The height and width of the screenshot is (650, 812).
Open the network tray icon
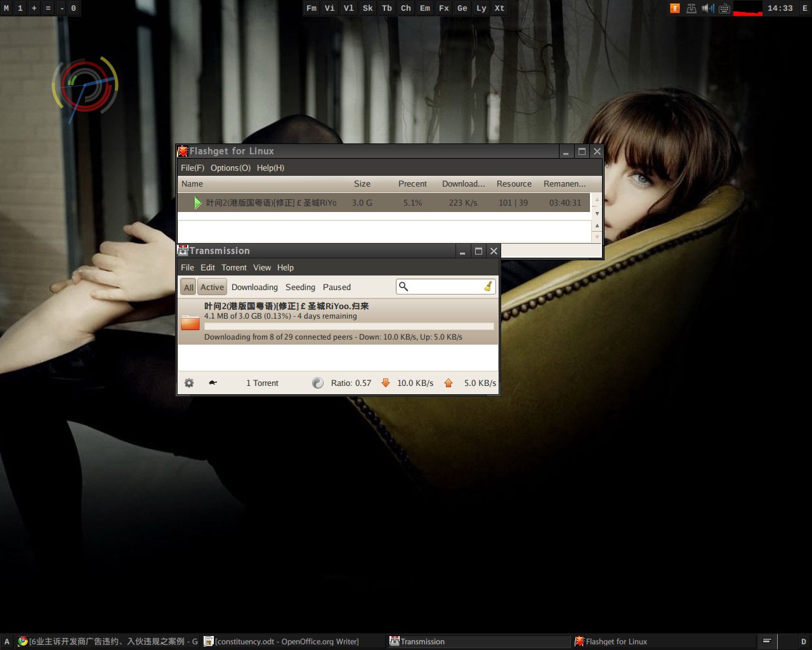[691, 8]
